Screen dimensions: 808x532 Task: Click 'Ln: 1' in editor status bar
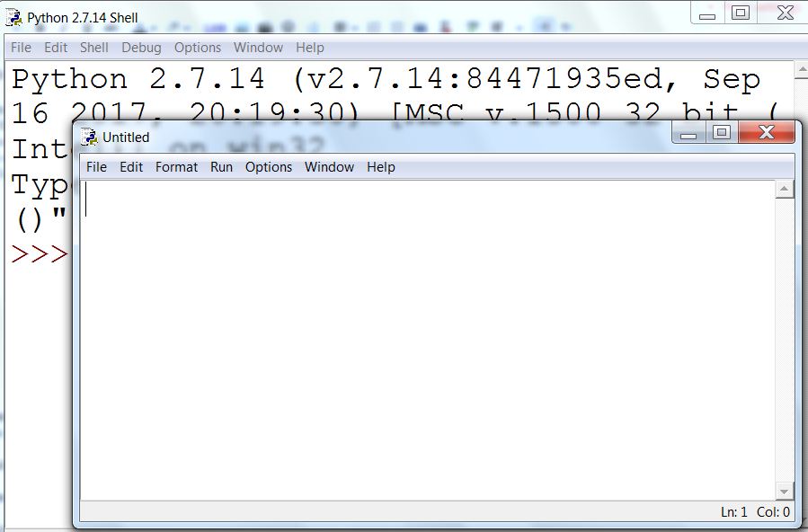[733, 512]
